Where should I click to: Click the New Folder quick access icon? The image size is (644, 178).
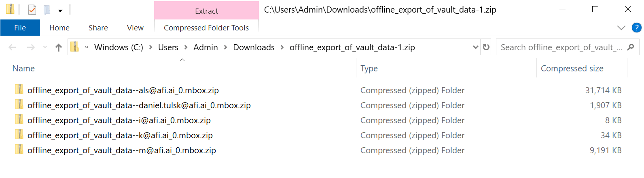tap(47, 9)
